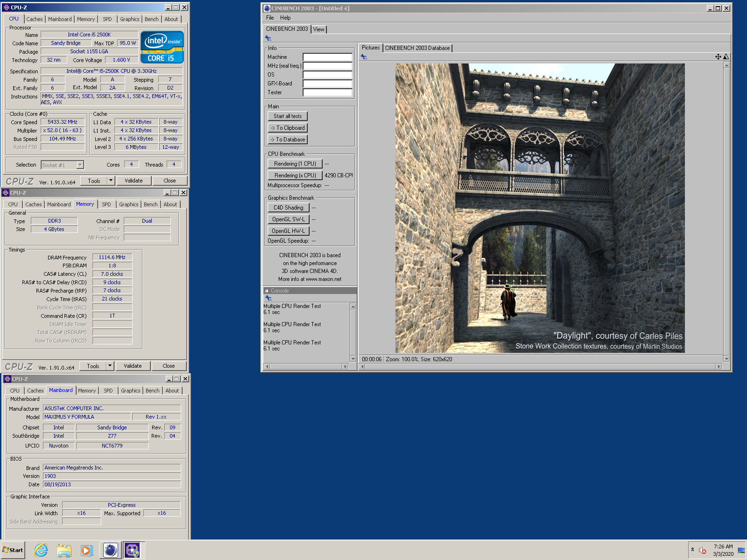
Task: Click the GFX-Board input field
Action: point(327,84)
